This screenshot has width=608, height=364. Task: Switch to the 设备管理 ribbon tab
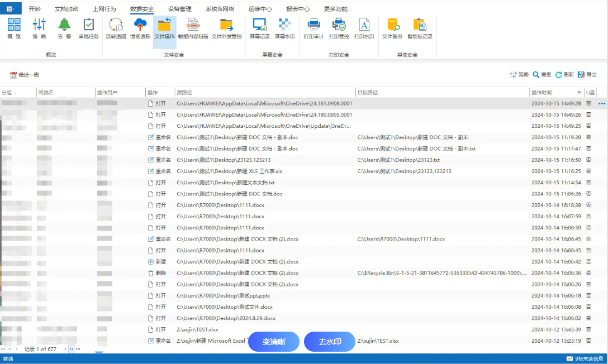(179, 9)
